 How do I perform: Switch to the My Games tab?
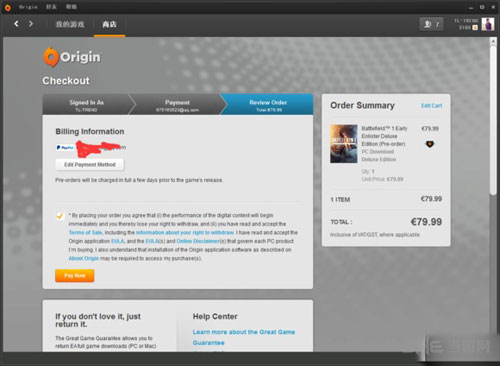(70, 24)
